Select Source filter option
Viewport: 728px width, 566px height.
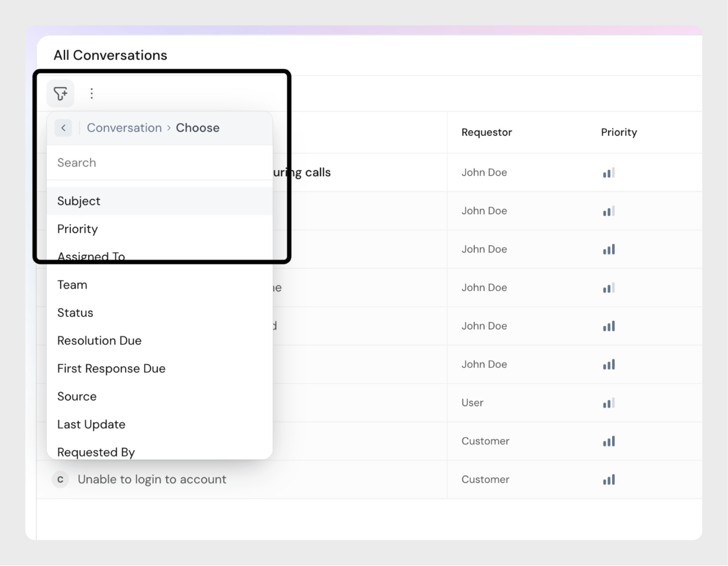(x=77, y=397)
